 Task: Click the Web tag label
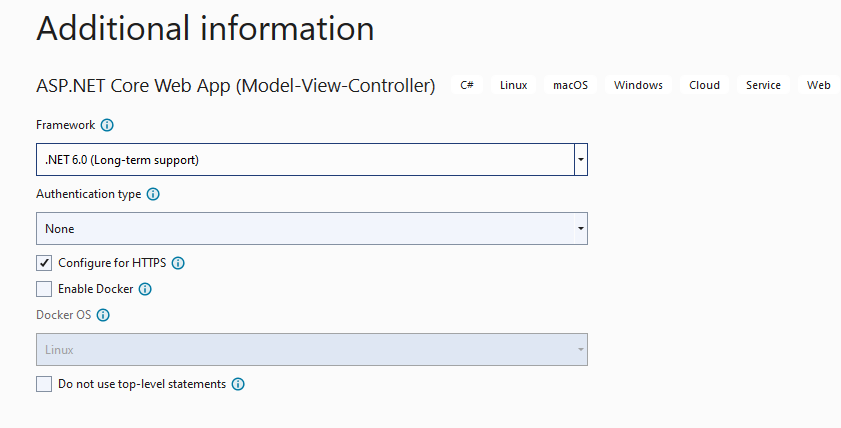click(x=819, y=86)
